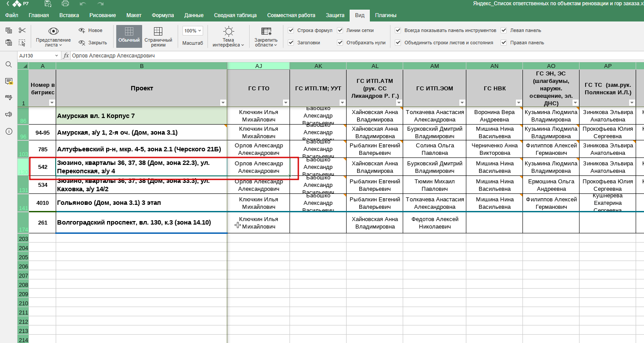Toggle the Правая панель checkbox

504,43
